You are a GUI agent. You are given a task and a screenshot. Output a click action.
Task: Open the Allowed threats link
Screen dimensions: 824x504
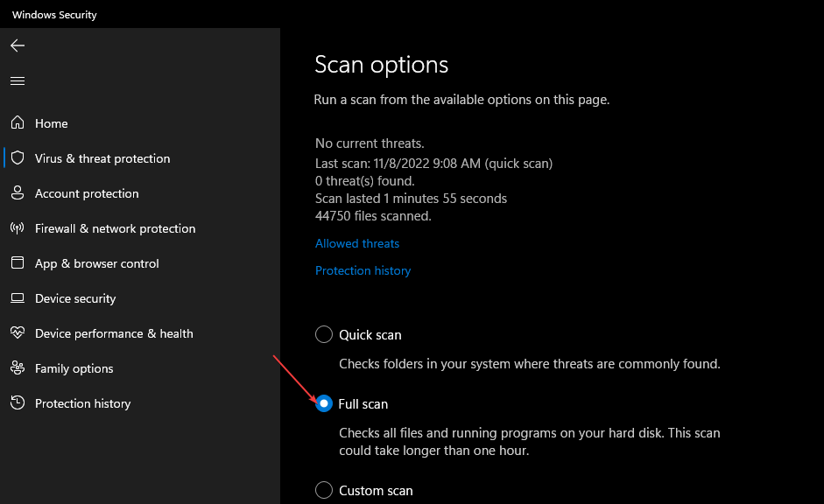pos(357,243)
